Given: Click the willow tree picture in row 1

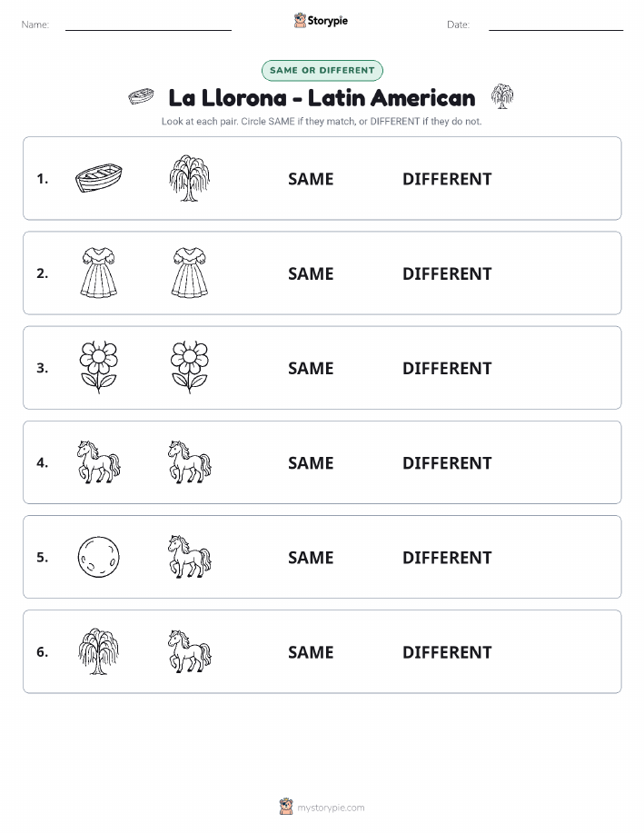Looking at the screenshot, I should (x=190, y=178).
